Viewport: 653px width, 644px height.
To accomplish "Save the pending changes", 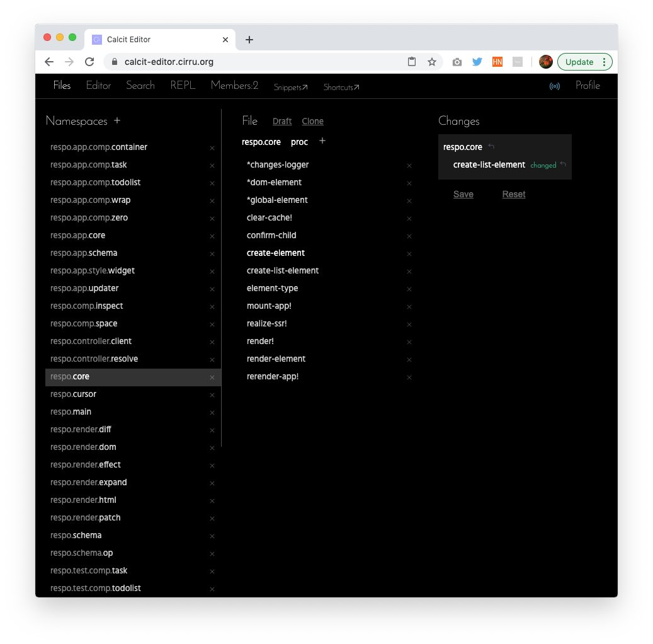I will click(x=463, y=194).
